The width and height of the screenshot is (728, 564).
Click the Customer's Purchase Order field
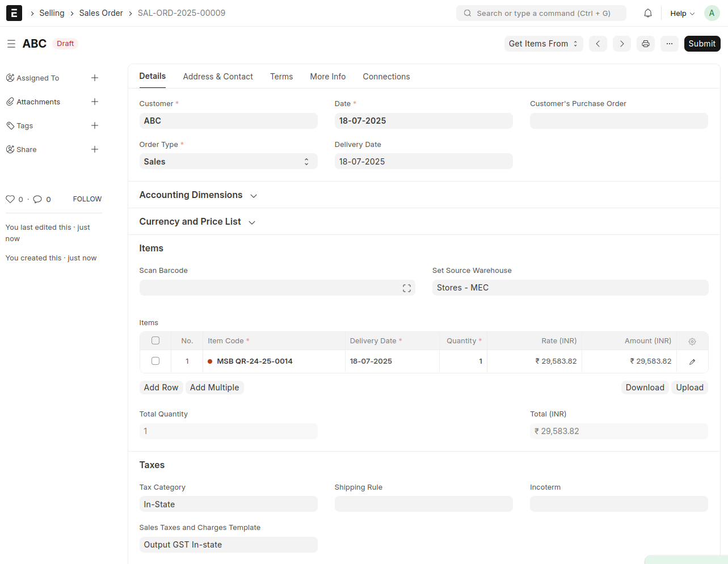coord(618,121)
